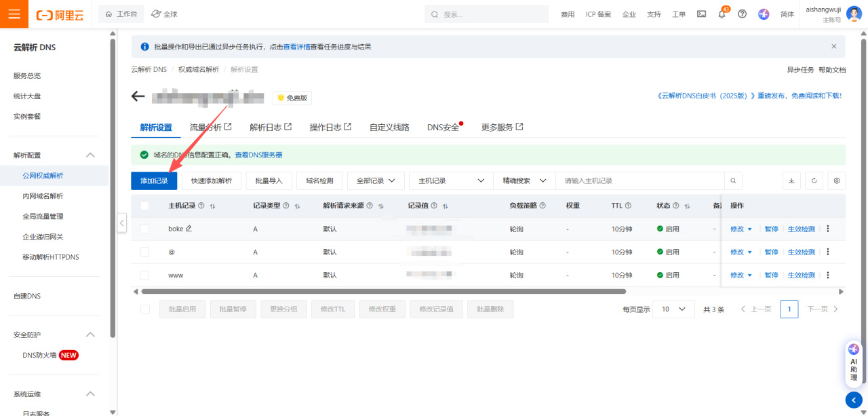The height and width of the screenshot is (416, 868).
Task: Open the help question mark icon
Action: tap(742, 14)
